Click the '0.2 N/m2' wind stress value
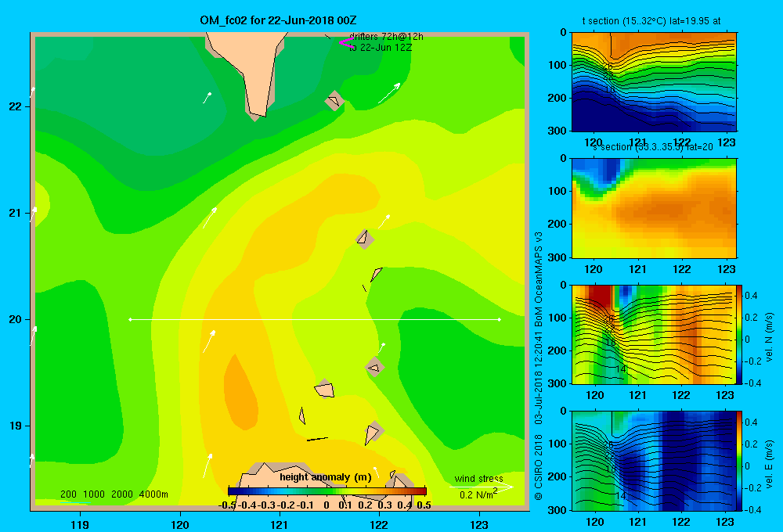Viewport: 783px width, 532px height. click(x=478, y=494)
